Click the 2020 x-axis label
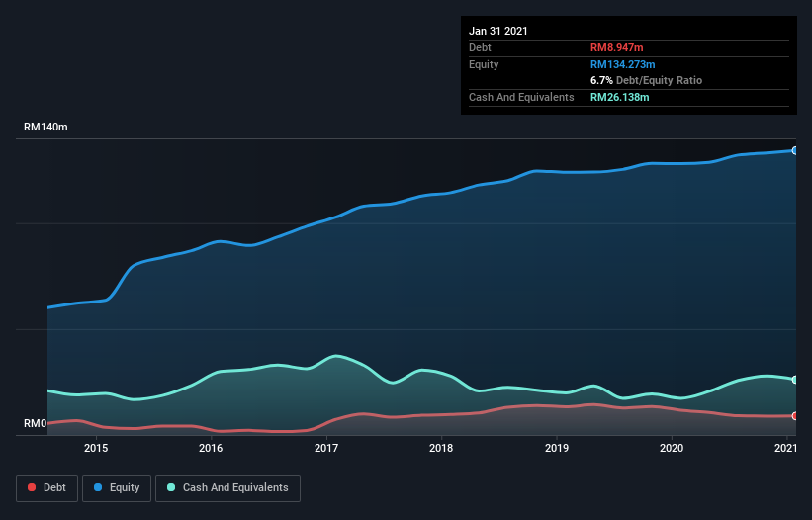Screen dimensions: 812x520 (672, 448)
